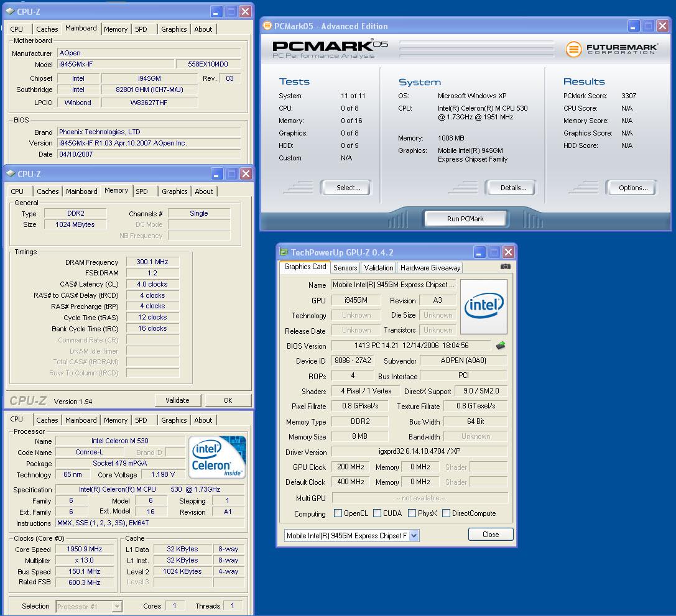Click the Southbridge 82801GHM (ICH7-M/U) field
676x616 pixels.
150,90
